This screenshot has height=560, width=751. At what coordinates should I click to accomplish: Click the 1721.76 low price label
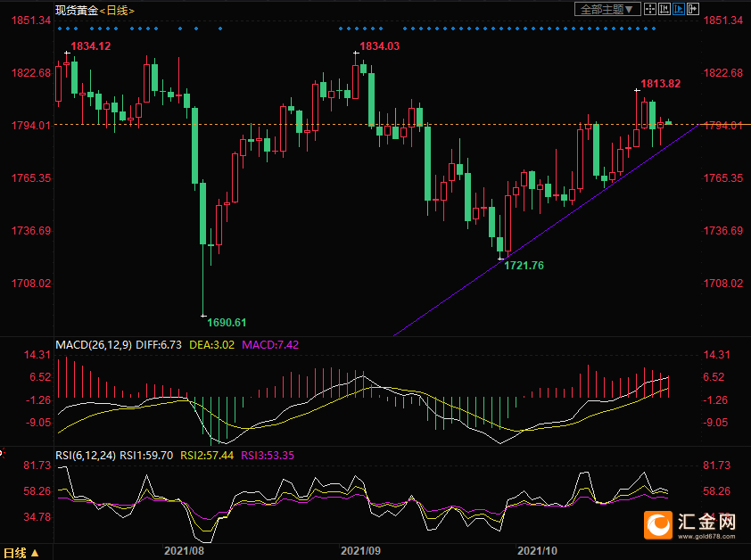524,266
